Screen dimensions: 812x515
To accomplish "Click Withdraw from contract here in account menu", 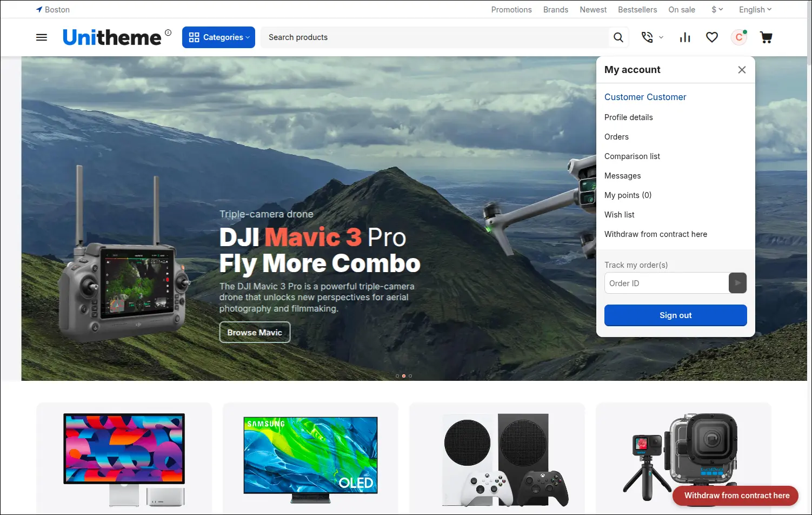I will 656,234.
